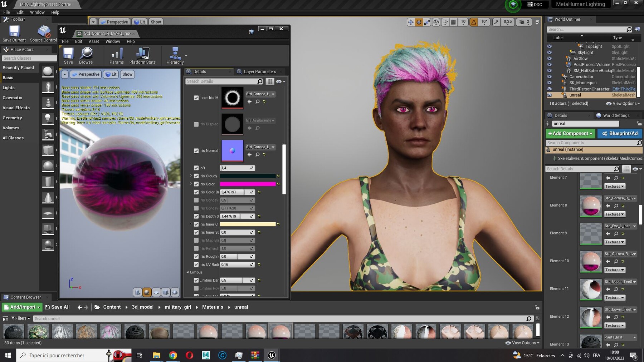Uncheck the Inner Iris Mask parameter

tap(196, 98)
